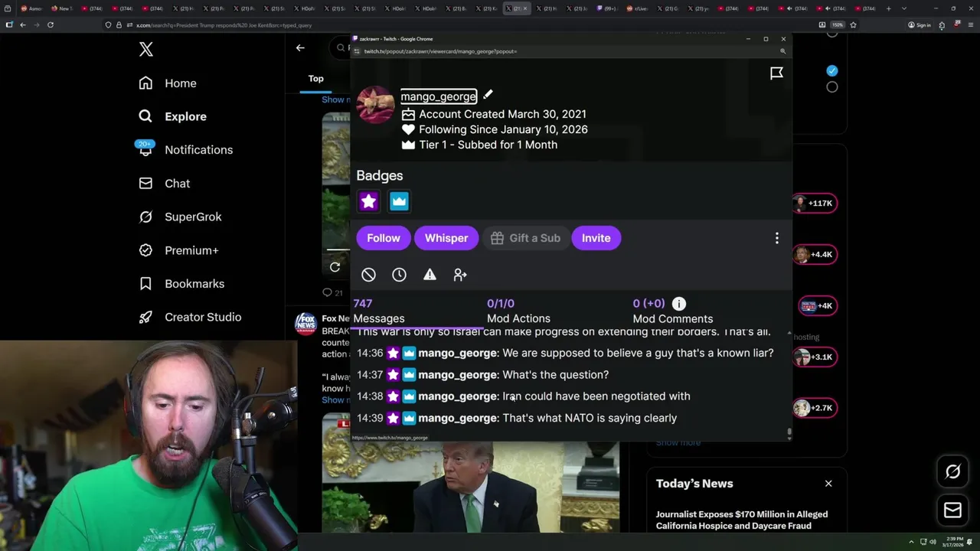This screenshot has height=551, width=980.
Task: Click the +117K follow suggestion button
Action: pyautogui.click(x=815, y=203)
